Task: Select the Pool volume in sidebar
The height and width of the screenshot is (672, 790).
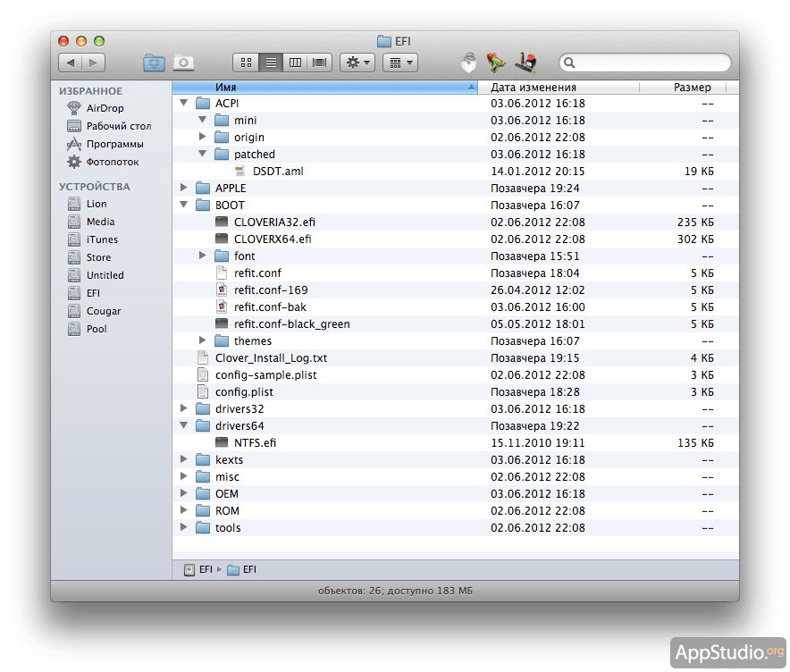Action: click(x=88, y=329)
